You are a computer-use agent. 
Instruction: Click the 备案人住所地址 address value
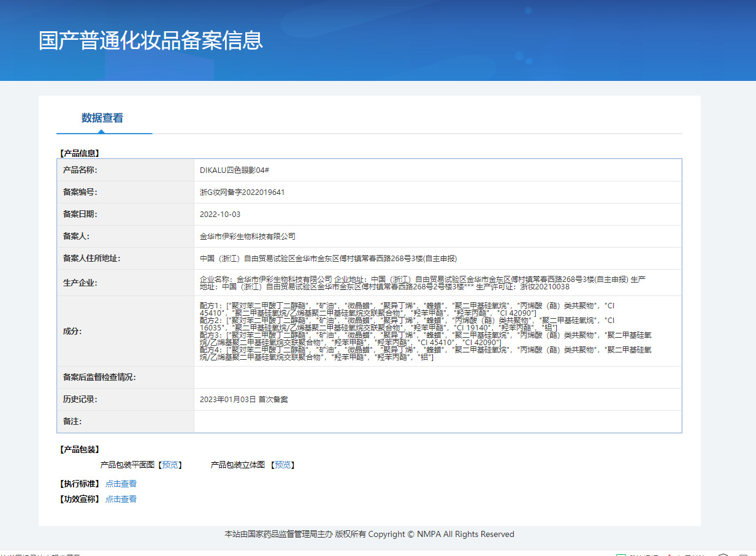329,258
